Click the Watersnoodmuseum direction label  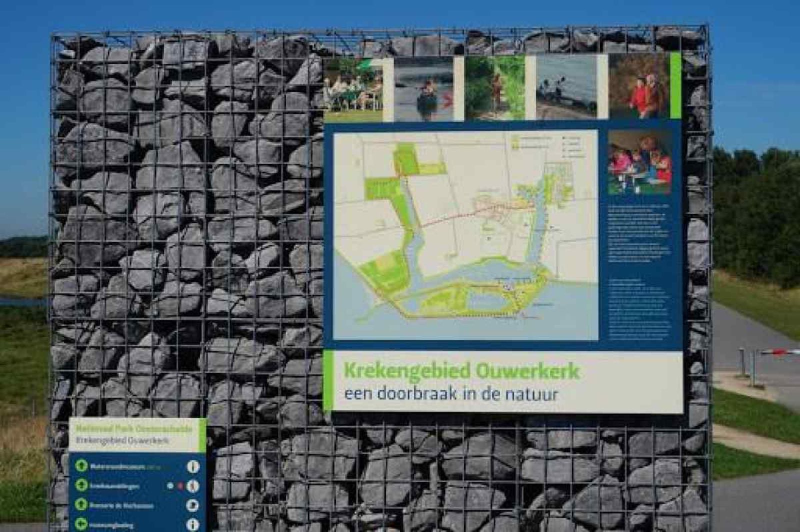tap(118, 467)
